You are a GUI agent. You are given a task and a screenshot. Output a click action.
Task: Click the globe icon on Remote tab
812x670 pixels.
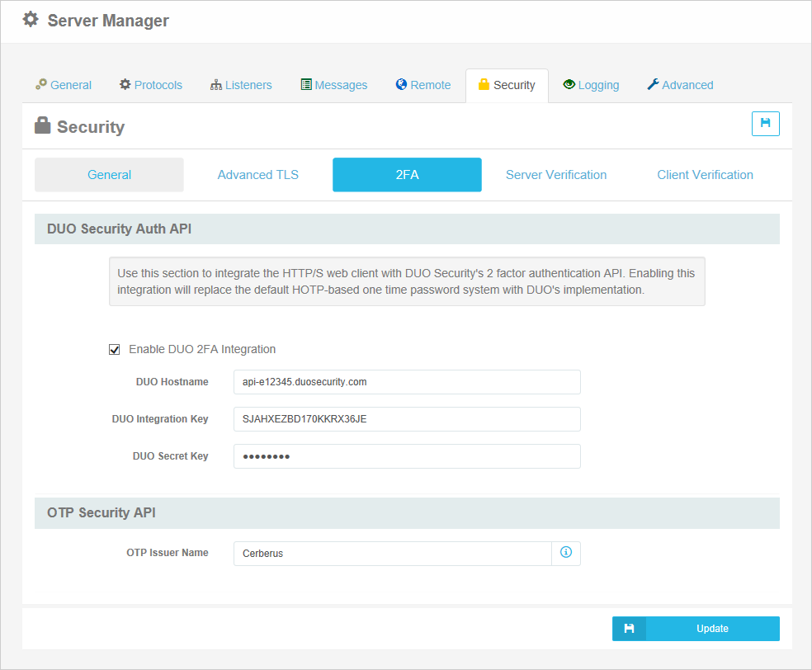[401, 84]
